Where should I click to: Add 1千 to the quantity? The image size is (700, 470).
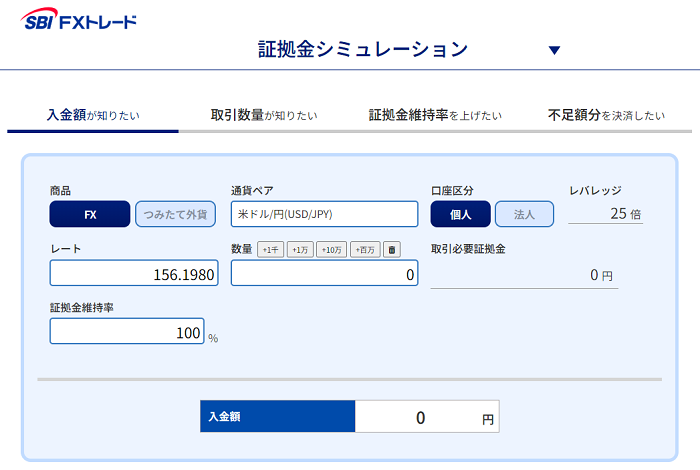tap(271, 250)
